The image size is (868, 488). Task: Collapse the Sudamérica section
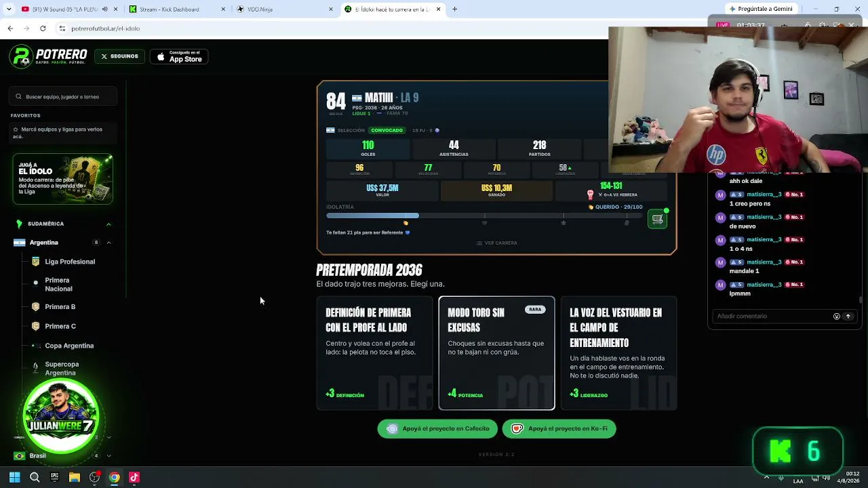point(108,224)
